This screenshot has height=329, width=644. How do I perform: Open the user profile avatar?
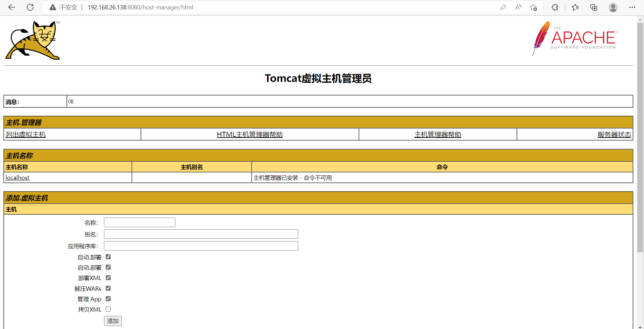tap(613, 7)
